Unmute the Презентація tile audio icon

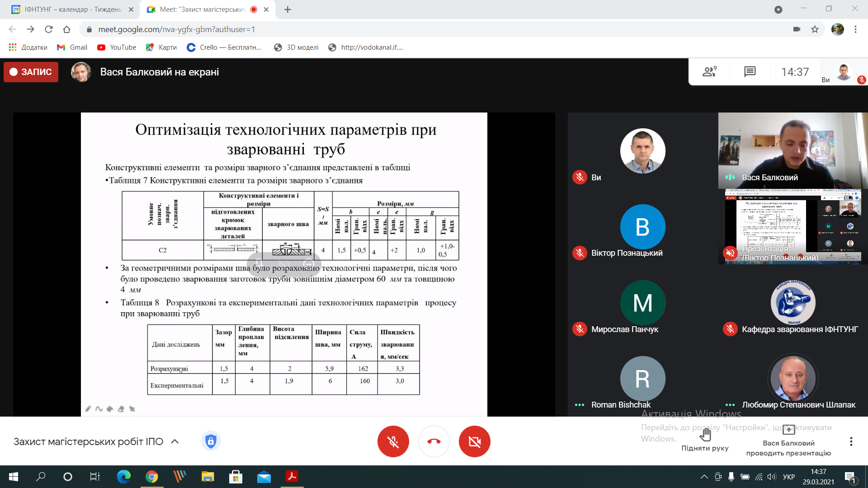[x=730, y=253]
